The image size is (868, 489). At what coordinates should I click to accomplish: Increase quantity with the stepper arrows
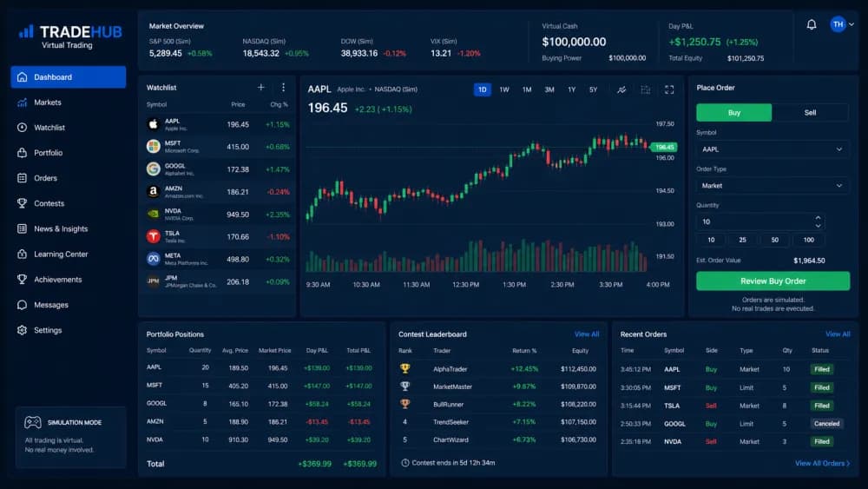click(818, 217)
